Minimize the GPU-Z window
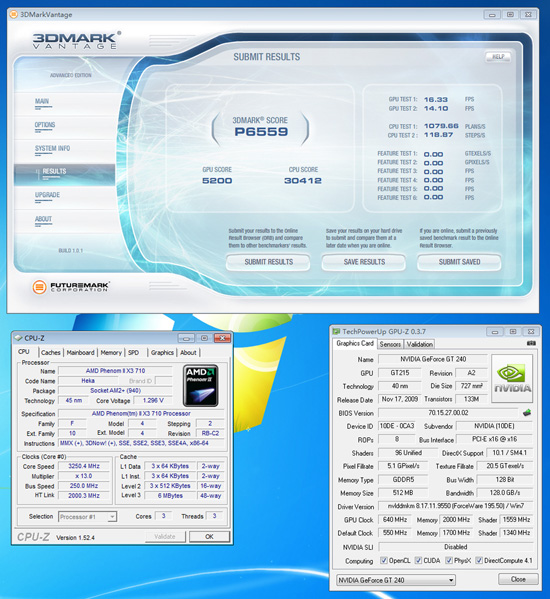The image size is (550, 599). tap(495, 332)
